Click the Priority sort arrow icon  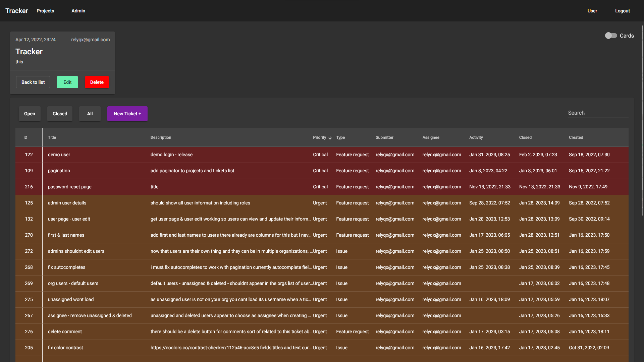coord(330,138)
